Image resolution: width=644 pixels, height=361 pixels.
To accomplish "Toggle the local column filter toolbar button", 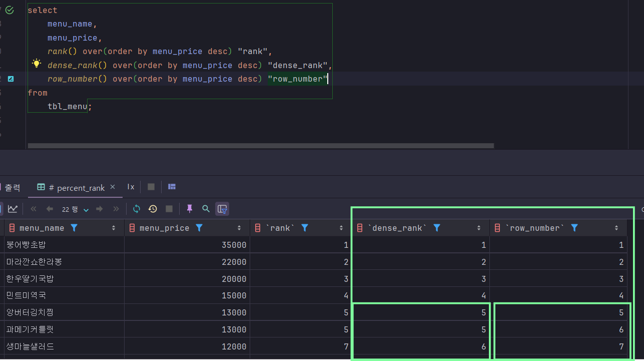I will pyautogui.click(x=222, y=209).
